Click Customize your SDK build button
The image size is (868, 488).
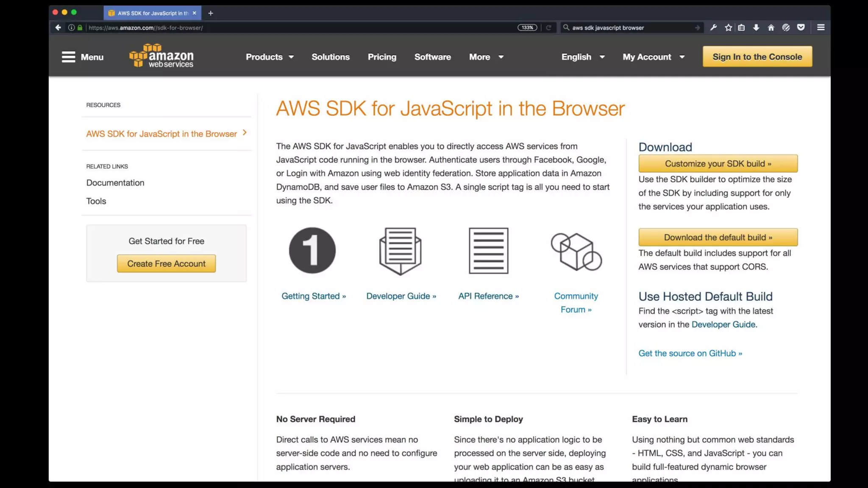(718, 164)
